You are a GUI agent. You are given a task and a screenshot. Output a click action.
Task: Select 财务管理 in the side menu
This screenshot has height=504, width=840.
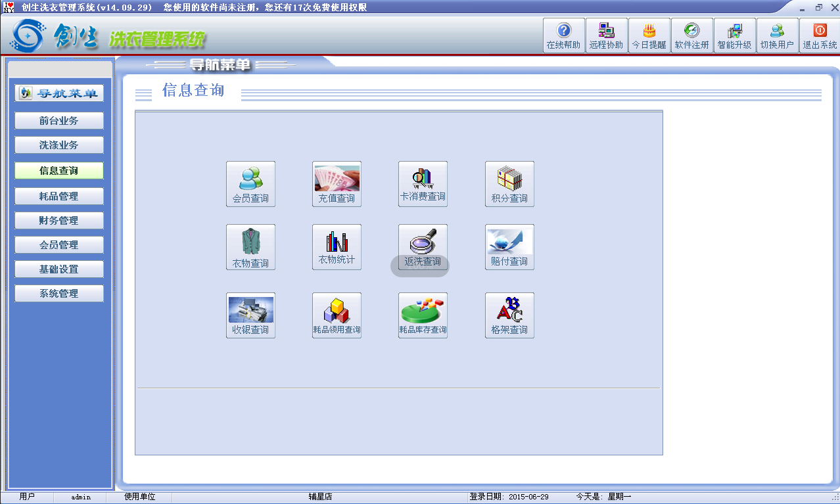pos(59,221)
